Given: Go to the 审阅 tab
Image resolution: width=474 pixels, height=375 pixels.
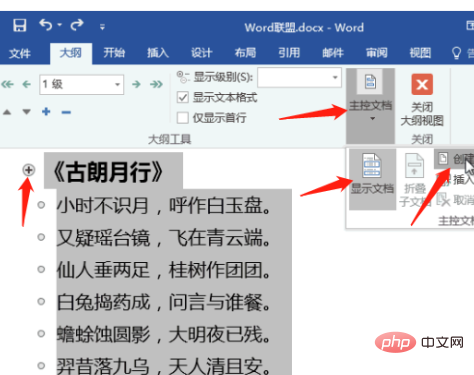Looking at the screenshot, I should point(377,53).
